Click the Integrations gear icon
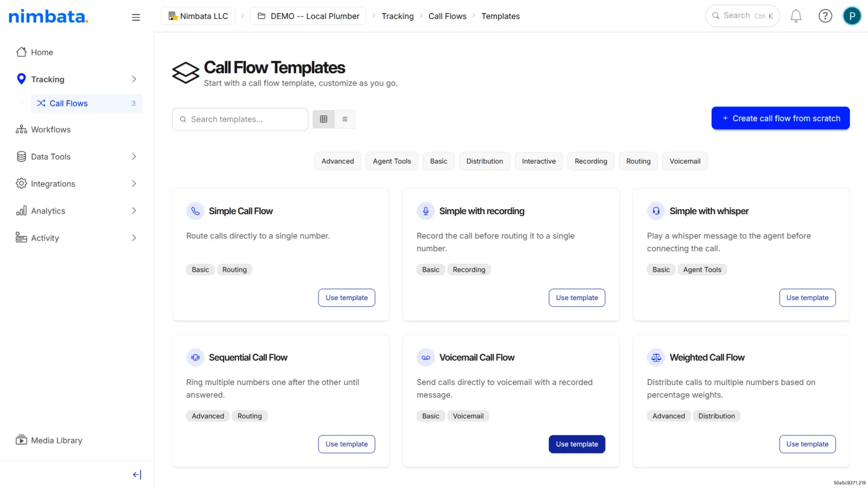 click(21, 183)
